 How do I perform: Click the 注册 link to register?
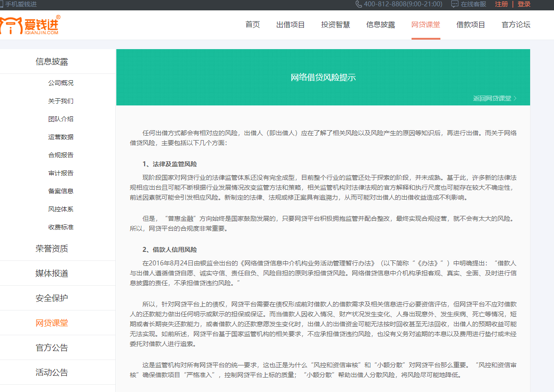click(x=501, y=5)
